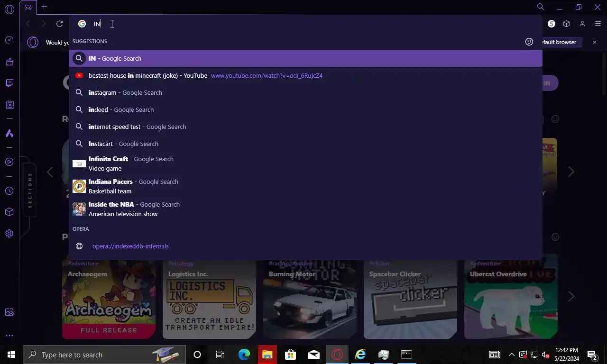Click the reload page button
The width and height of the screenshot is (607, 364).
(59, 24)
